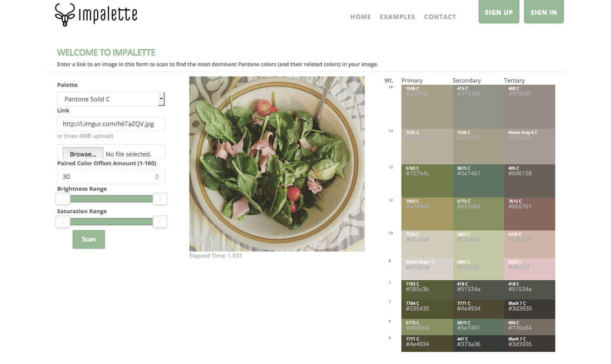Go to the EXAMPLES page
Screen dimensions: 611x364
397,17
